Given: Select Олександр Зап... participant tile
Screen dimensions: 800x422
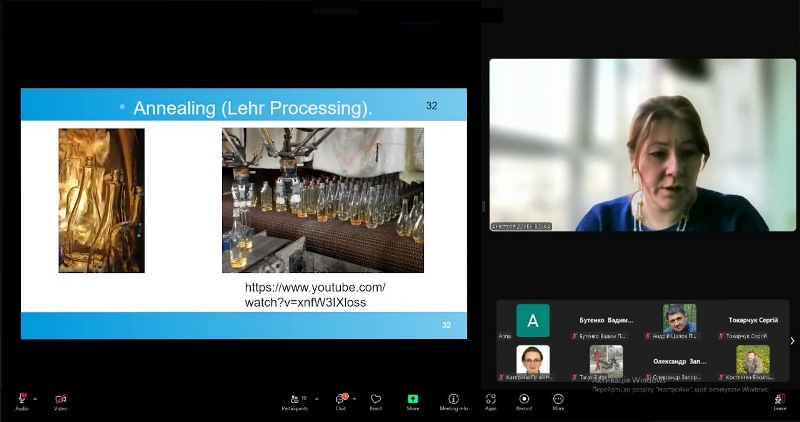Looking at the screenshot, I should tap(680, 361).
